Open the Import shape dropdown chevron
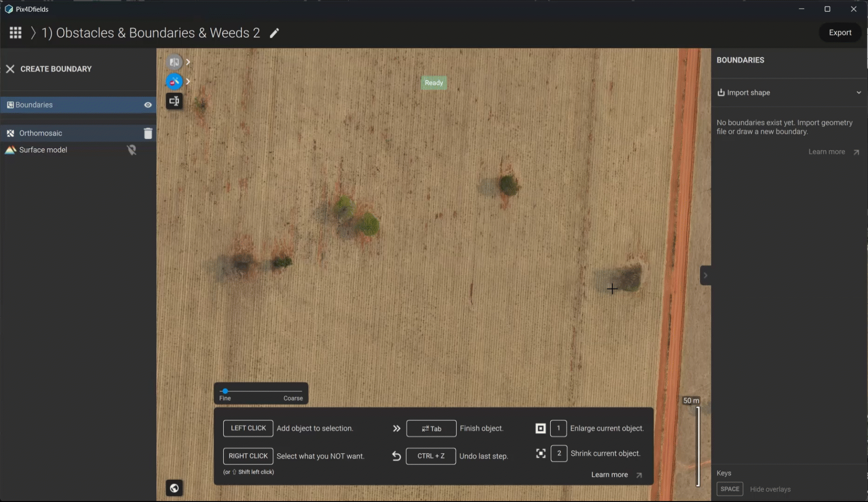Viewport: 868px width, 502px height. [859, 92]
